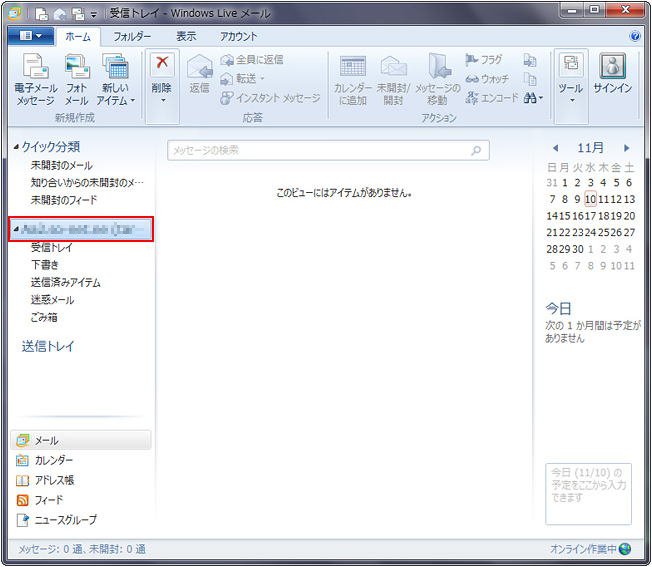Viewport: 652px width, 567px height.
Task: Switch to ニュースグループ view
Action: click(57, 520)
